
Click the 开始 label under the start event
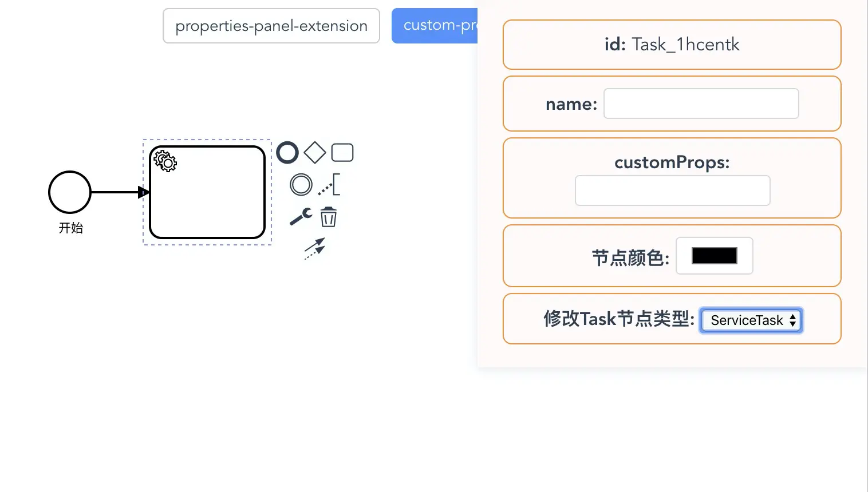pos(71,228)
